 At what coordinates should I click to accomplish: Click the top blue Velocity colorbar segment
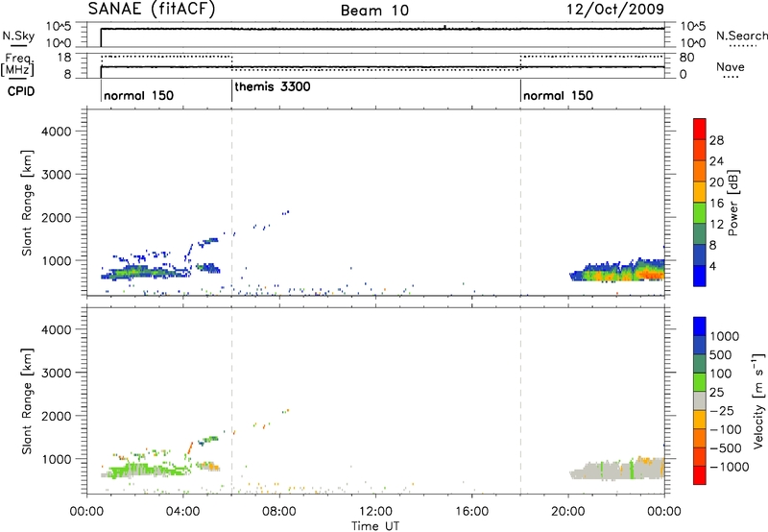[x=700, y=326]
